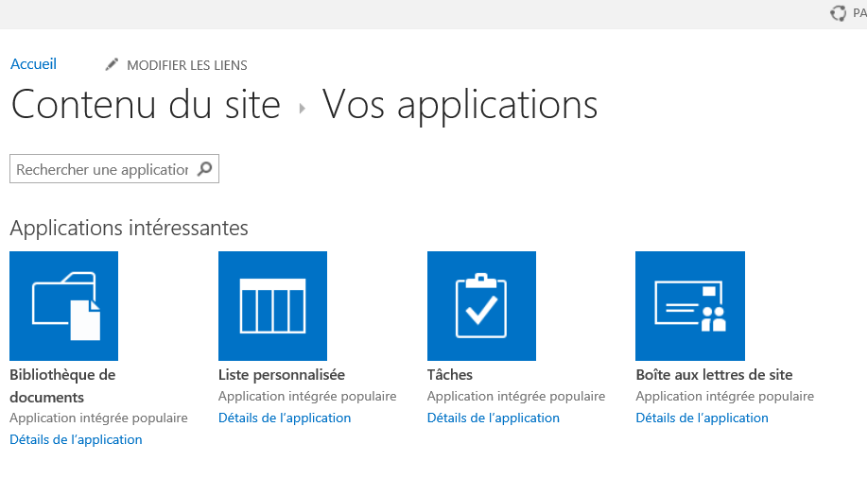
Task: Click the Tâches clipboard checkmark icon
Action: [x=481, y=305]
